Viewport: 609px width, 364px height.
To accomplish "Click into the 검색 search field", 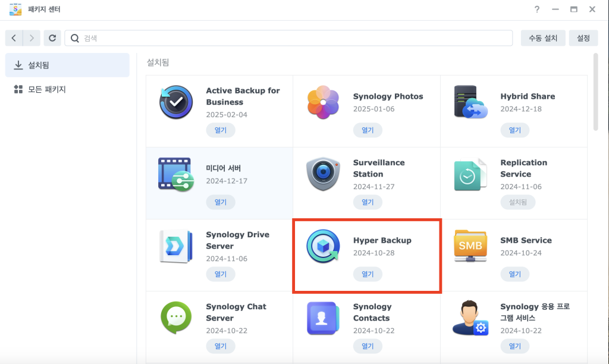I will (288, 38).
